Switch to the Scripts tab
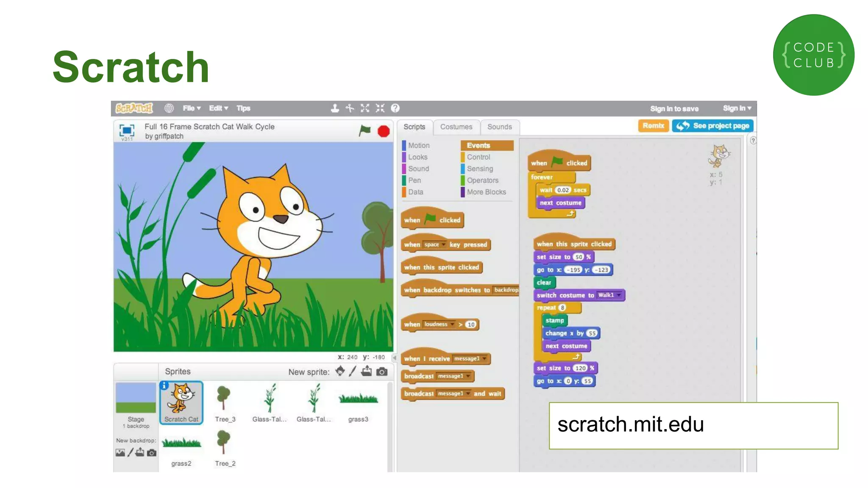The height and width of the screenshot is (488, 868). [x=414, y=127]
